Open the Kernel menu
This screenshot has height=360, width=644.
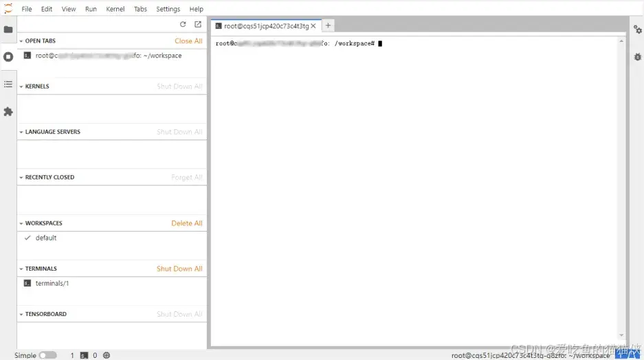point(115,9)
